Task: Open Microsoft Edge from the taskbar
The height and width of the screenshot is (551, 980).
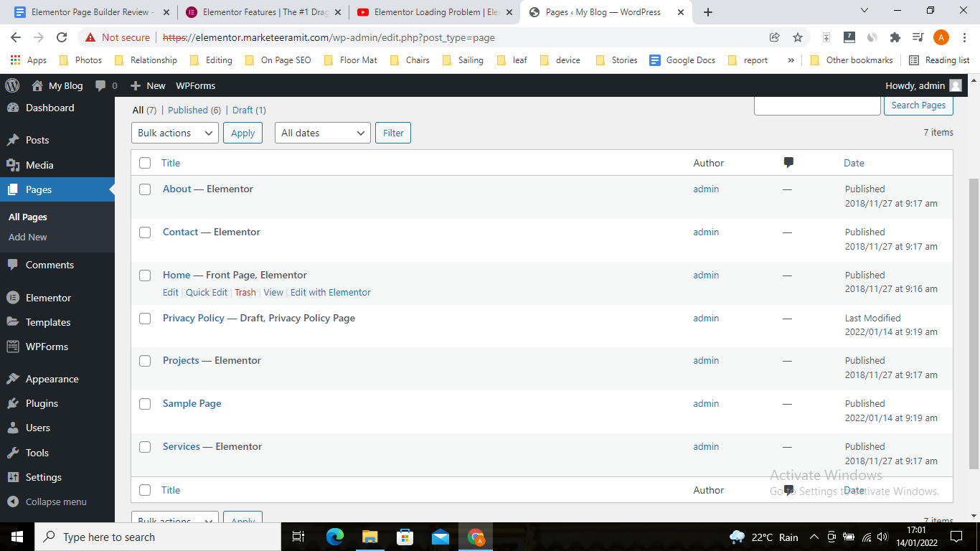Action: 335,537
